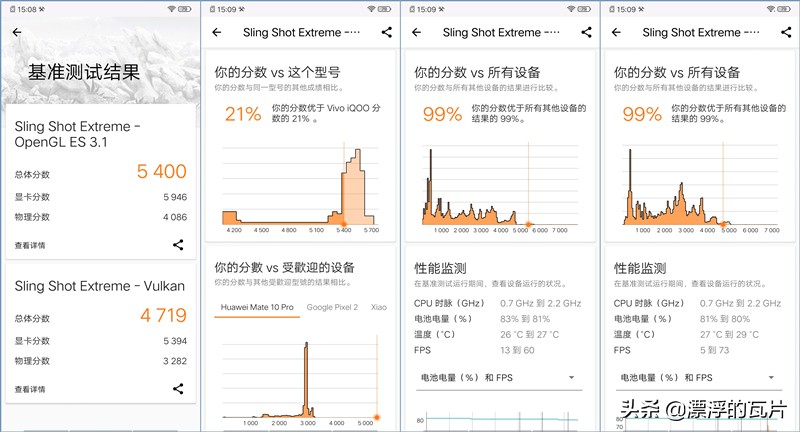Open 电池电量 和 FPS dropdown below FPS 13 到 60
The image size is (800, 432).
(499, 378)
